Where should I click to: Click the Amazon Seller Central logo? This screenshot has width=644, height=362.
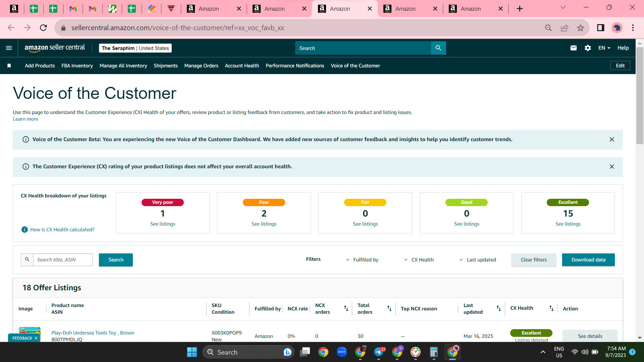[x=55, y=48]
